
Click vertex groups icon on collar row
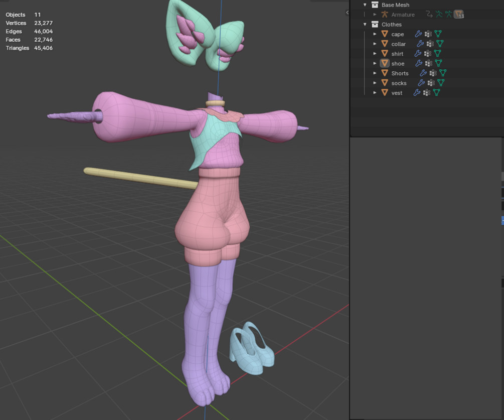tap(430, 44)
